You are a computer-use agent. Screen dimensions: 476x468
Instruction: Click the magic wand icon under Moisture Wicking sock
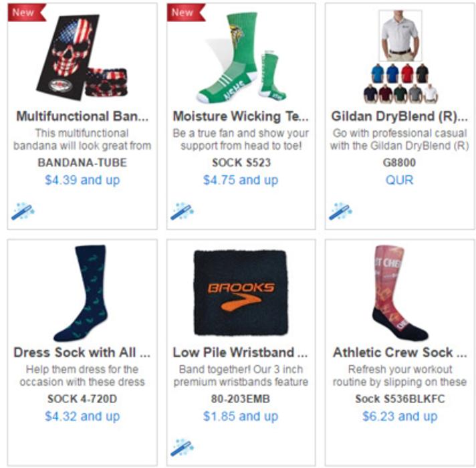(x=182, y=211)
